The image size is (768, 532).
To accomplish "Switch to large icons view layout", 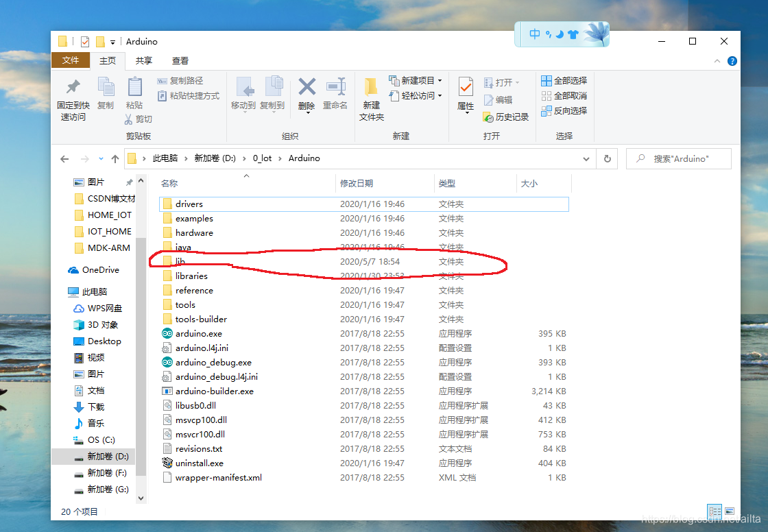I will (x=730, y=511).
